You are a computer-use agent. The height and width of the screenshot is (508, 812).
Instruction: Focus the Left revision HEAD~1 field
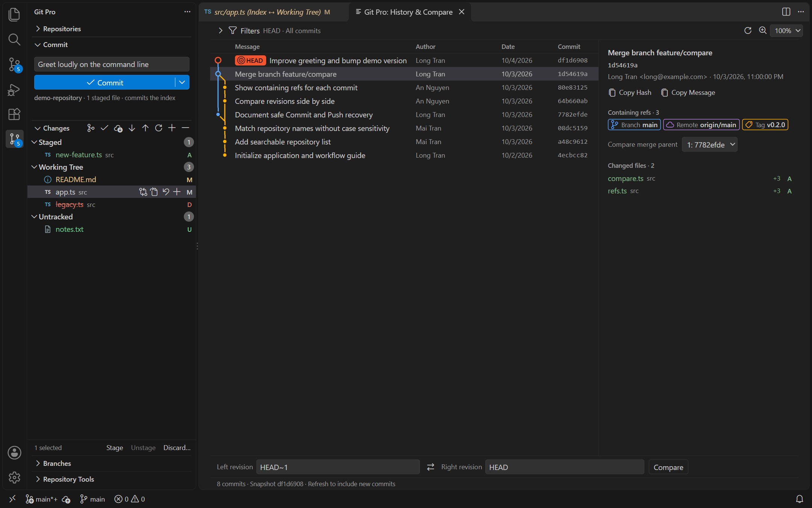click(x=338, y=467)
